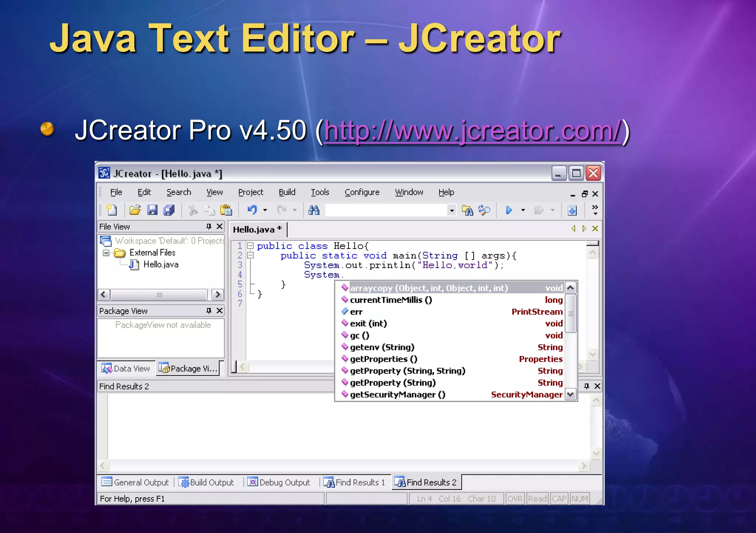This screenshot has width=756, height=533.
Task: Click the Undo arrow icon
Action: pyautogui.click(x=252, y=210)
